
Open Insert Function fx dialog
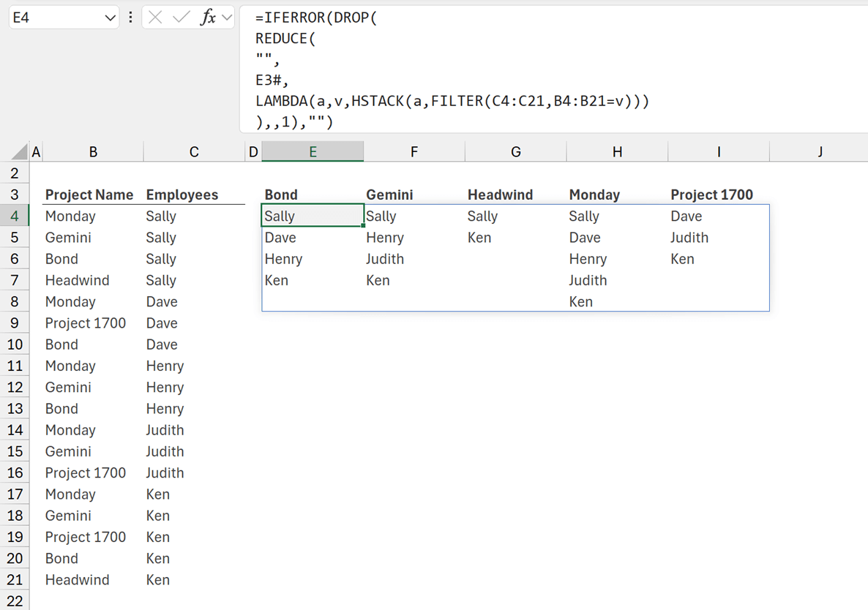(208, 18)
